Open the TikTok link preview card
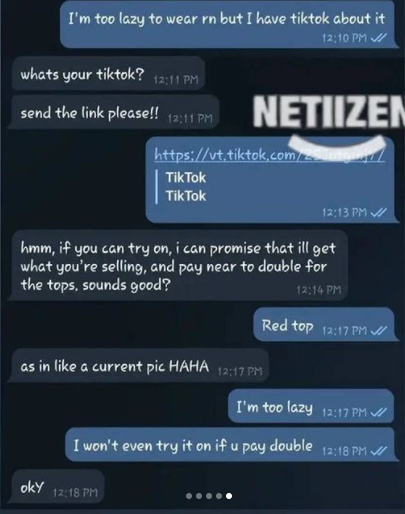 click(187, 186)
